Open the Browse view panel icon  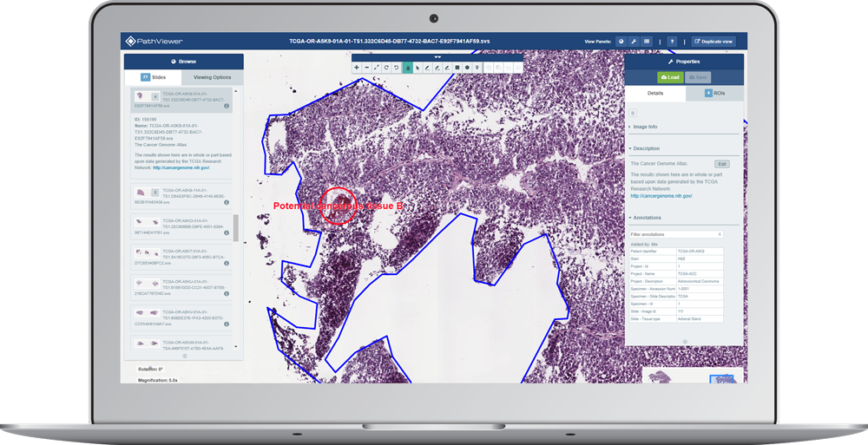point(621,41)
